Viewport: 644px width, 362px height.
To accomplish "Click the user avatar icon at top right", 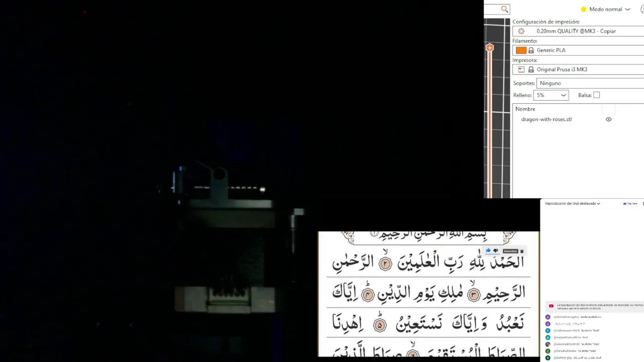I will coord(642,9).
